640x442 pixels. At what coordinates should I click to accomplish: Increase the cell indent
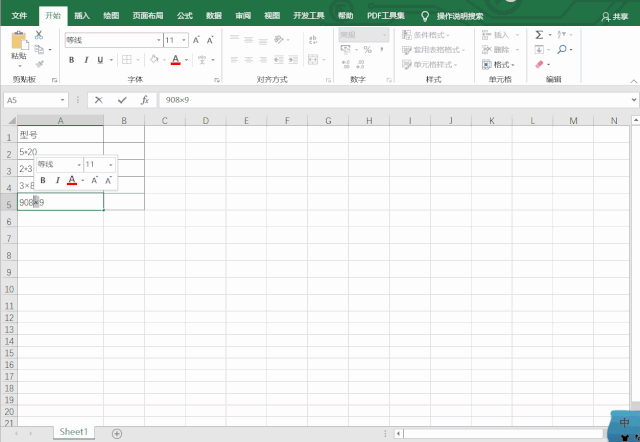click(x=293, y=60)
